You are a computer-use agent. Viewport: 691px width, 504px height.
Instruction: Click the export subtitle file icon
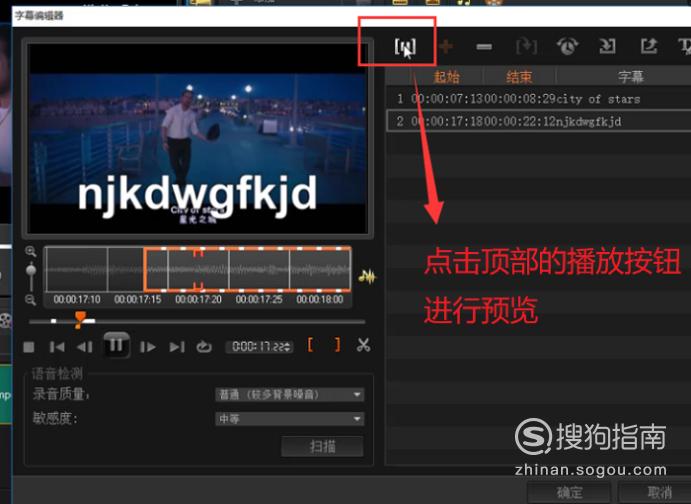(649, 46)
